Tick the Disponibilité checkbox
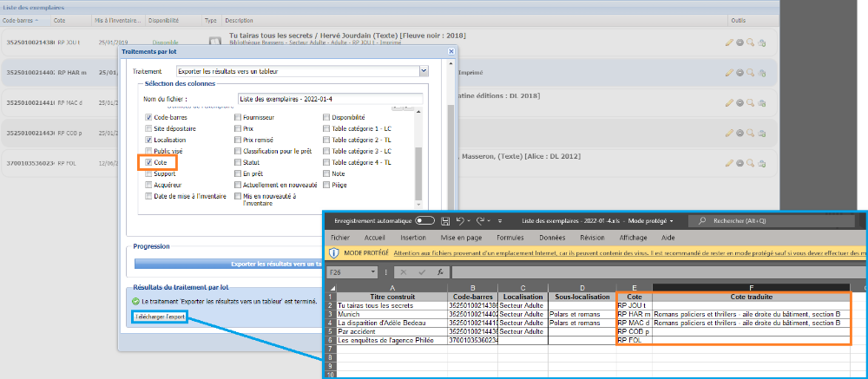The height and width of the screenshot is (379, 868). [x=326, y=117]
